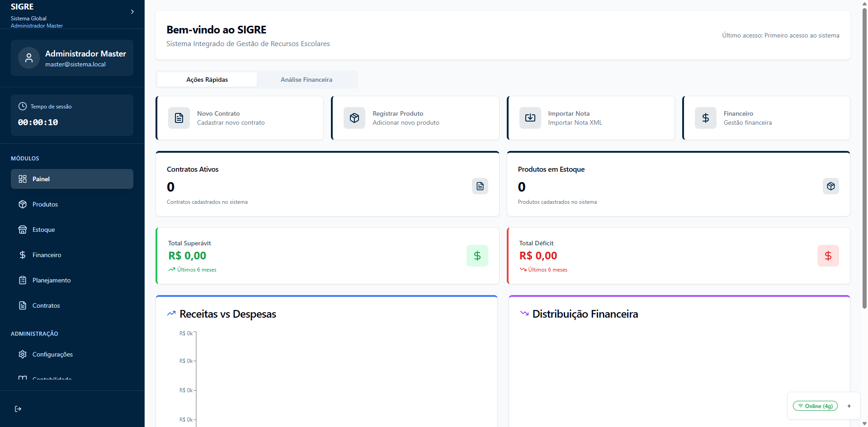Click the Produtos em Estoque cube icon

click(830, 186)
